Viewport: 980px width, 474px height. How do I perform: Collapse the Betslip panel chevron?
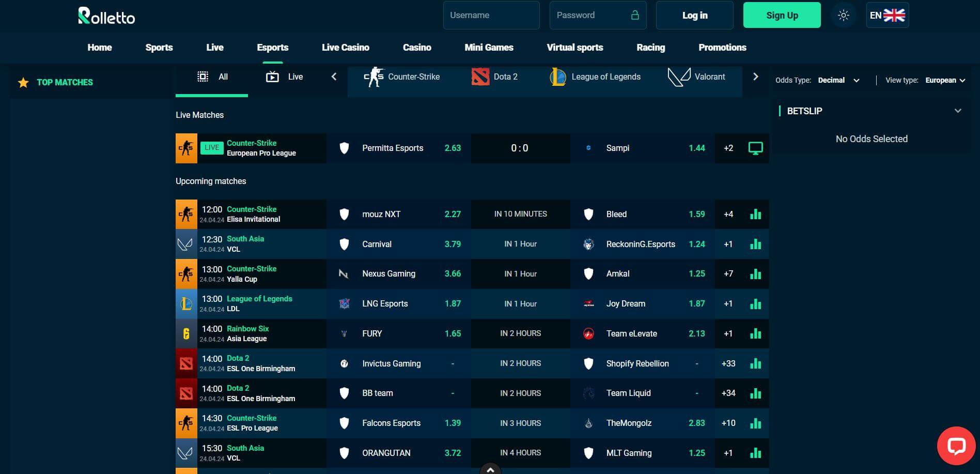[x=958, y=111]
